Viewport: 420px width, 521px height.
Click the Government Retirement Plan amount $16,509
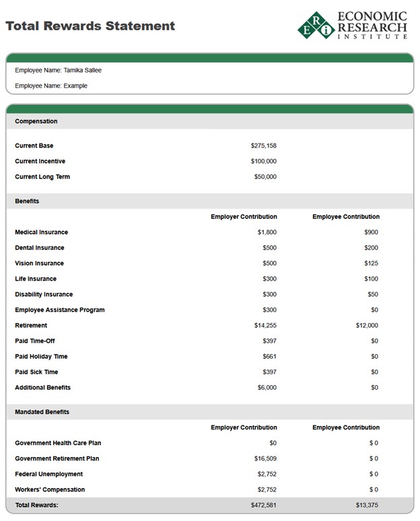pyautogui.click(x=263, y=459)
